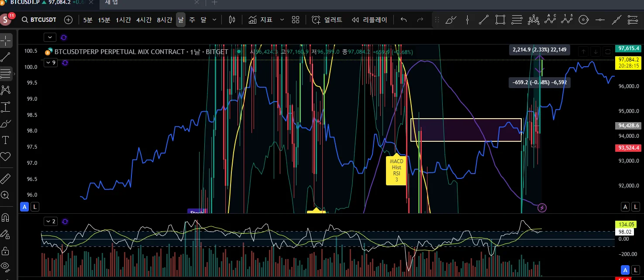The height and width of the screenshot is (280, 644).
Task: Click the BTCUSDT symbol search field
Action: (39, 20)
